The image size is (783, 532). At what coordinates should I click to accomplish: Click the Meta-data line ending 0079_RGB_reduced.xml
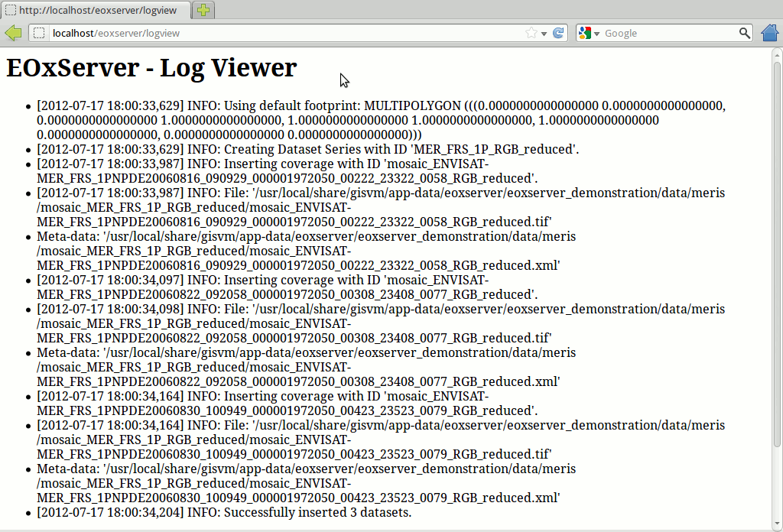306,483
